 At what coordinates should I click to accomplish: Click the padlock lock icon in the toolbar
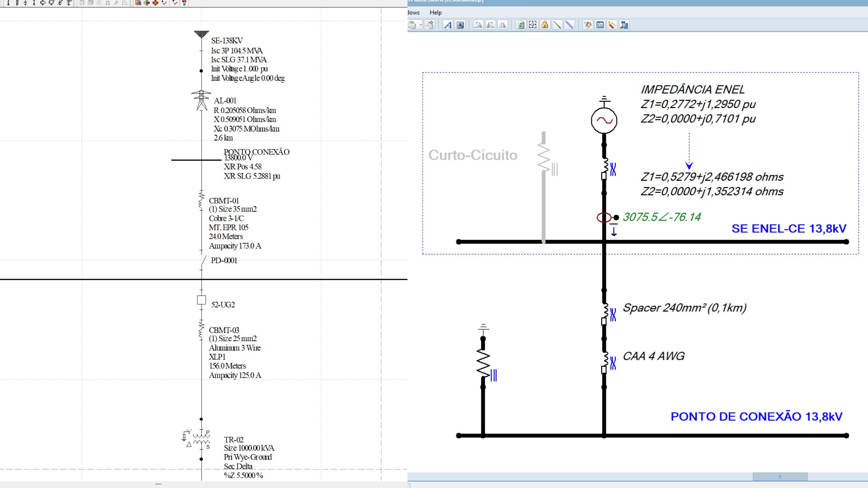(545, 25)
